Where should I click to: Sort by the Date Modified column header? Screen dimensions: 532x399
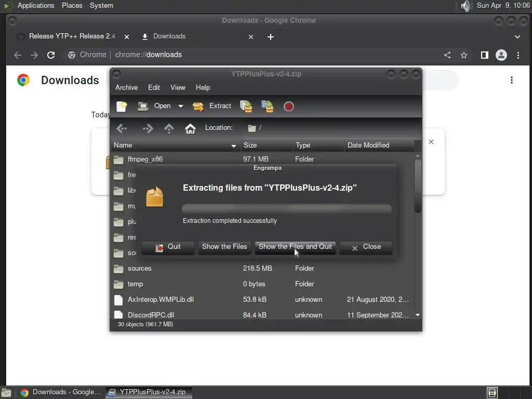pyautogui.click(x=379, y=145)
